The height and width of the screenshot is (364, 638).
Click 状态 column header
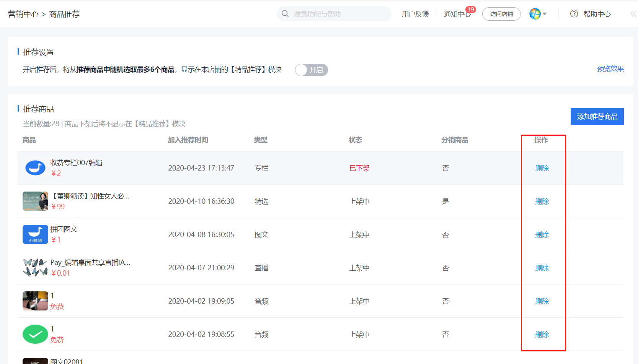(355, 140)
